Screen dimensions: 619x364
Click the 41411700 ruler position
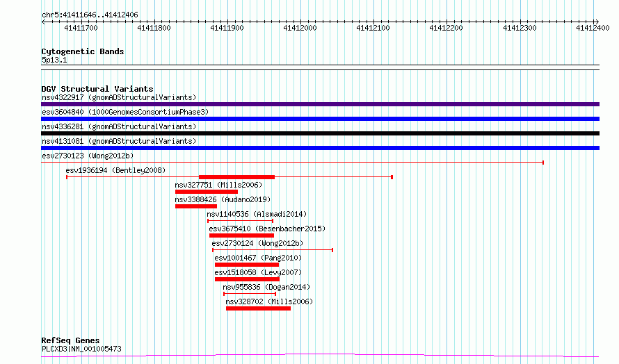[x=81, y=28]
